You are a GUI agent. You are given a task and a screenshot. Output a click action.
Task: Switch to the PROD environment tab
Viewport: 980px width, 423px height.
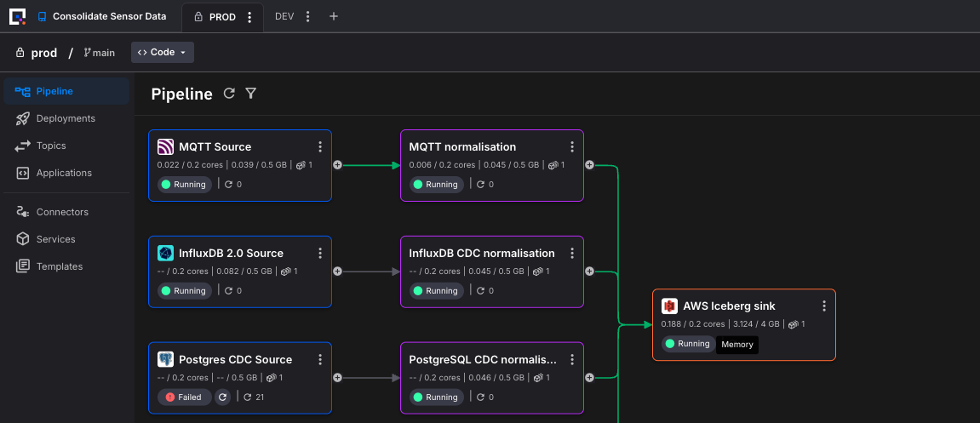pyautogui.click(x=222, y=17)
